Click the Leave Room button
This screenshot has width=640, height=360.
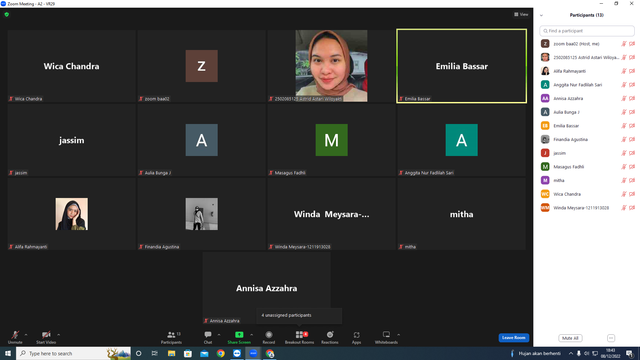coord(513,338)
